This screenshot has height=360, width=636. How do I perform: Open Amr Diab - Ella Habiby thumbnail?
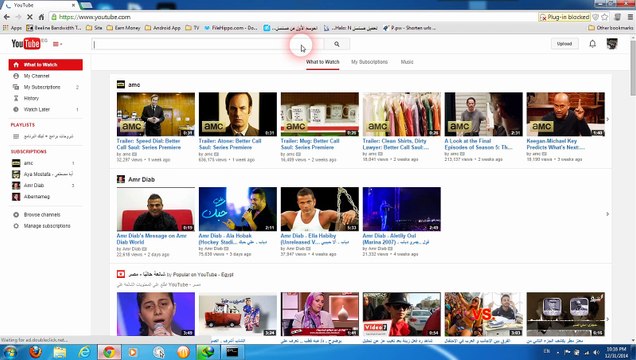click(320, 209)
